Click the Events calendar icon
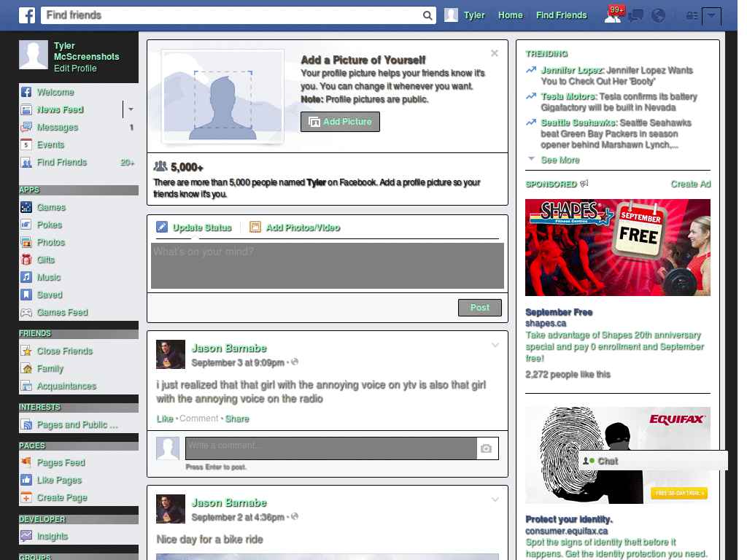The height and width of the screenshot is (560, 747). point(26,145)
